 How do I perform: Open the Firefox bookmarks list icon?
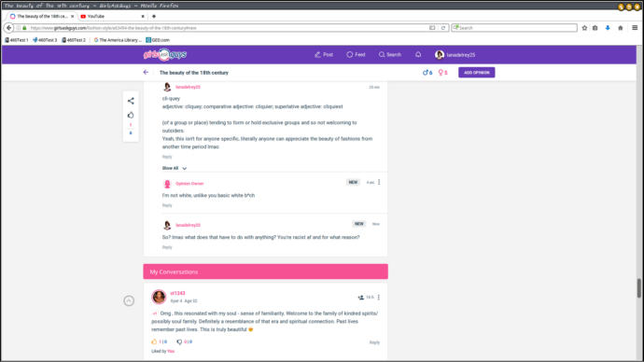pos(595,28)
